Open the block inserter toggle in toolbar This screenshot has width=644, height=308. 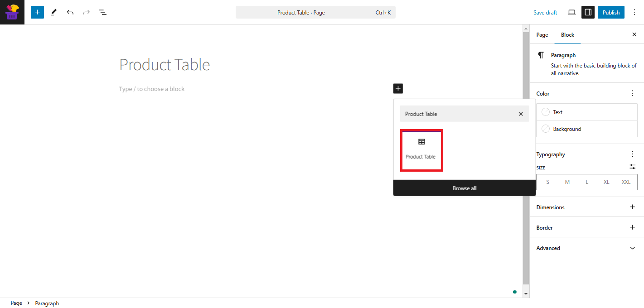tap(37, 12)
